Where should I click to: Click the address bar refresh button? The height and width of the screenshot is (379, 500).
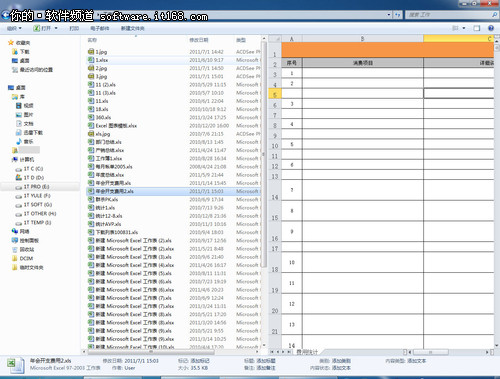click(397, 15)
